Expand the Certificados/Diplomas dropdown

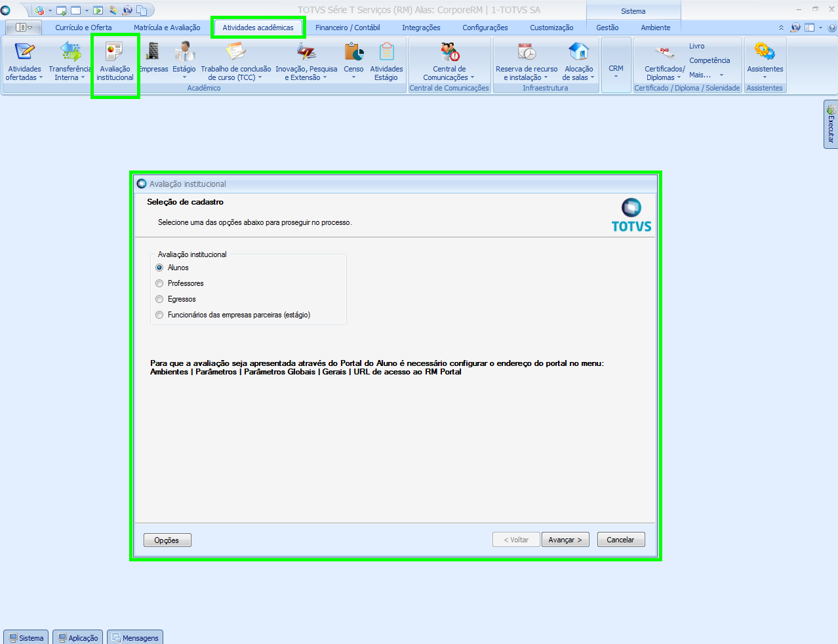pyautogui.click(x=679, y=77)
